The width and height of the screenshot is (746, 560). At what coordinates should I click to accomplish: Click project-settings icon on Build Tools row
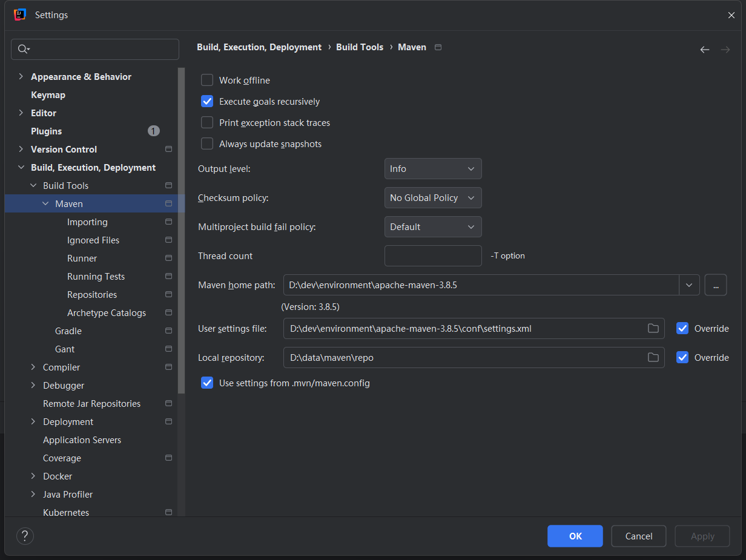(x=169, y=185)
